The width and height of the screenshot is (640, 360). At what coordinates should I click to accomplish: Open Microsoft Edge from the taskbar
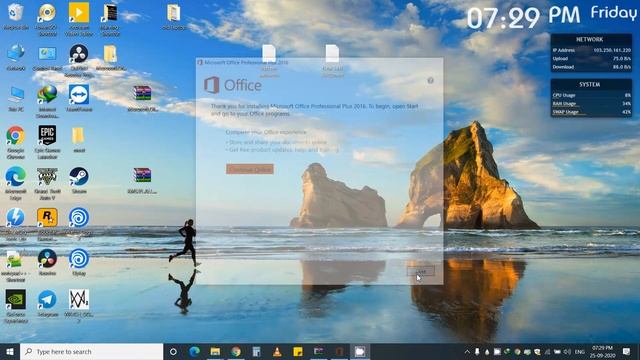[x=194, y=351]
